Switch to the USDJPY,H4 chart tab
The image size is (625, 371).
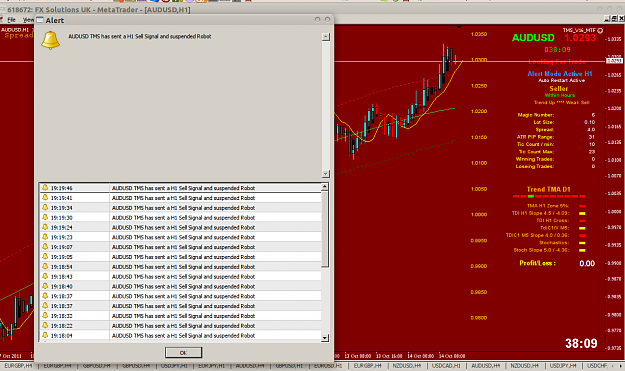pyautogui.click(x=563, y=365)
